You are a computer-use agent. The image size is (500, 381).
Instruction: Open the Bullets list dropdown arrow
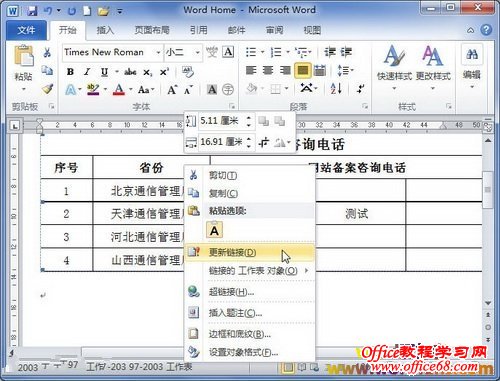262,52
